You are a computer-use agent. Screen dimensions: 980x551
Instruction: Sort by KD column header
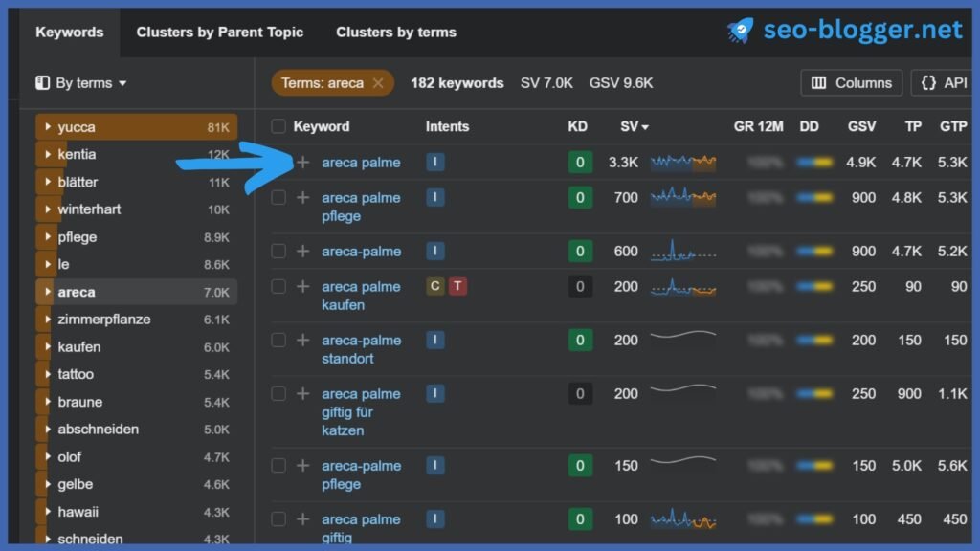(x=577, y=127)
